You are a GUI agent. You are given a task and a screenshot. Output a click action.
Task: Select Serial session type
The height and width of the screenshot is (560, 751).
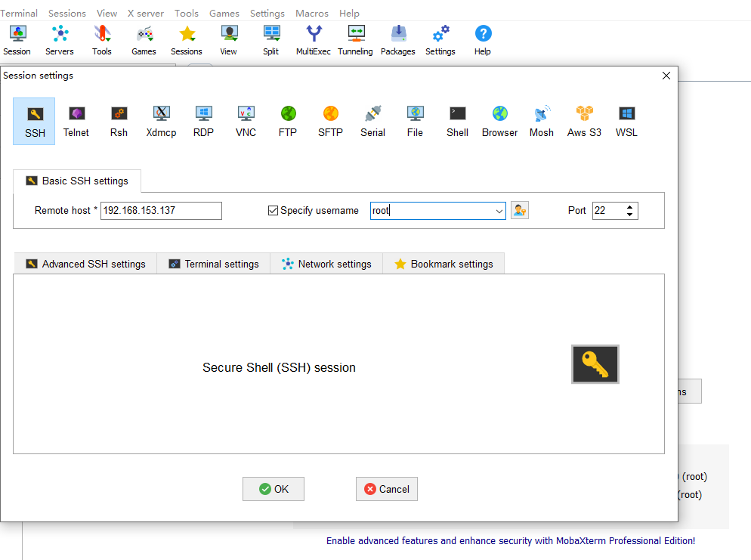(x=372, y=121)
